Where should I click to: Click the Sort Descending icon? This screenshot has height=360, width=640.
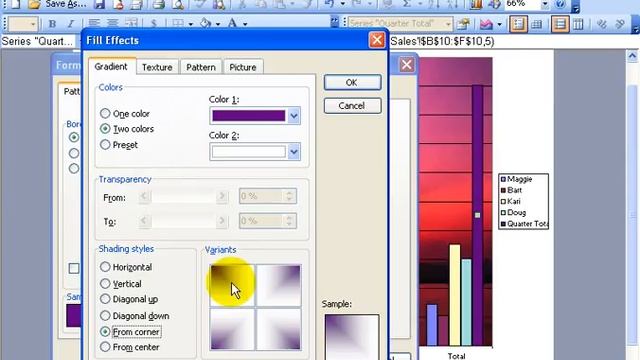click(x=452, y=4)
